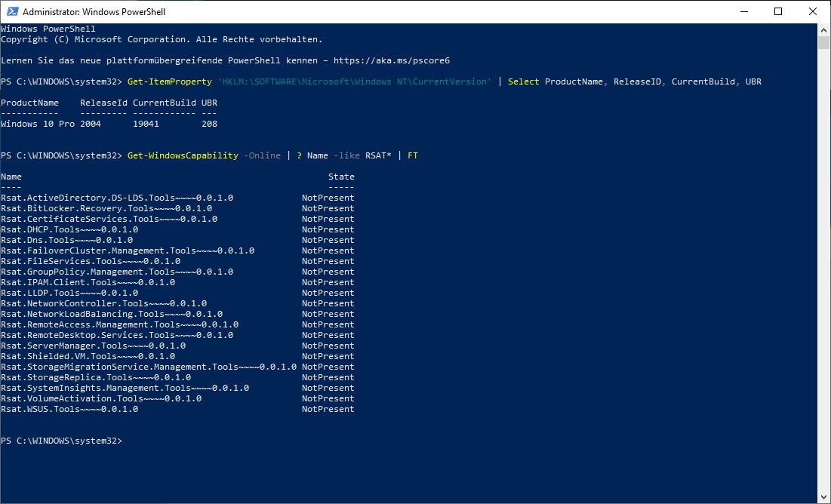Click the Get-ItemProperty command text
Image resolution: width=831 pixels, height=504 pixels.
point(170,81)
